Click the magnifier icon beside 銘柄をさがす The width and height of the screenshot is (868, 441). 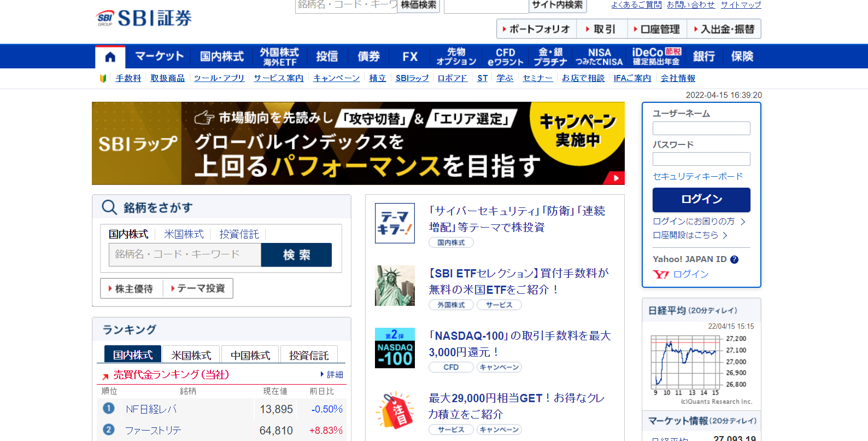pyautogui.click(x=109, y=207)
